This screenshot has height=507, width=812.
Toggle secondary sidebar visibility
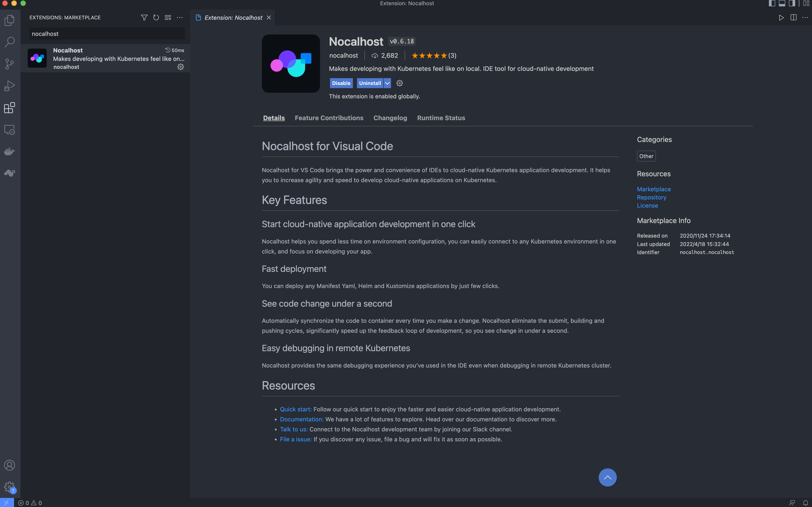[x=792, y=3]
